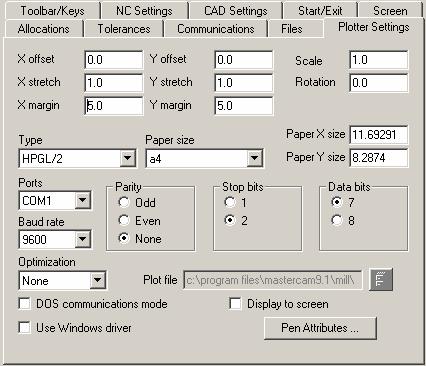The width and height of the screenshot is (426, 366).
Task: Focus the Rotation input field
Action: tap(379, 82)
